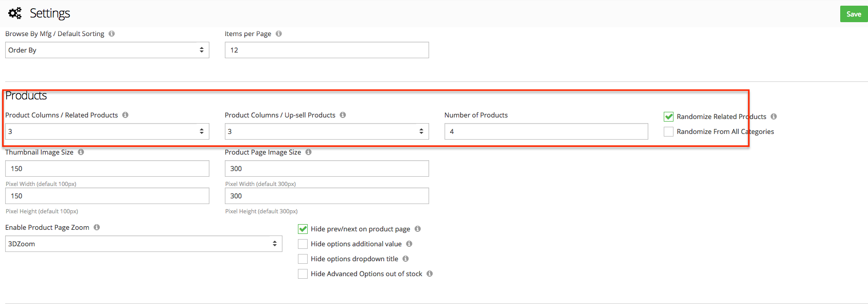Show help for Product Page Image Size
The height and width of the screenshot is (304, 868).
point(309,152)
